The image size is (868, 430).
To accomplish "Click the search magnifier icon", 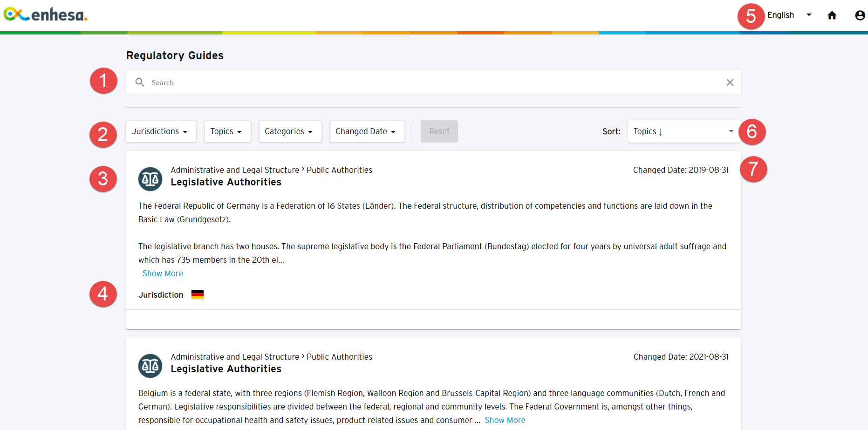I will (x=140, y=82).
